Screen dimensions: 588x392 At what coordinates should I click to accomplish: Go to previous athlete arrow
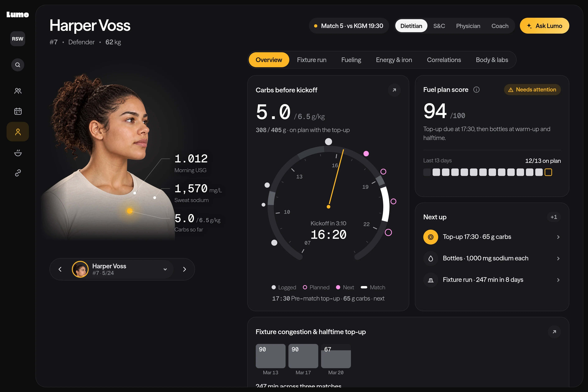tap(60, 269)
